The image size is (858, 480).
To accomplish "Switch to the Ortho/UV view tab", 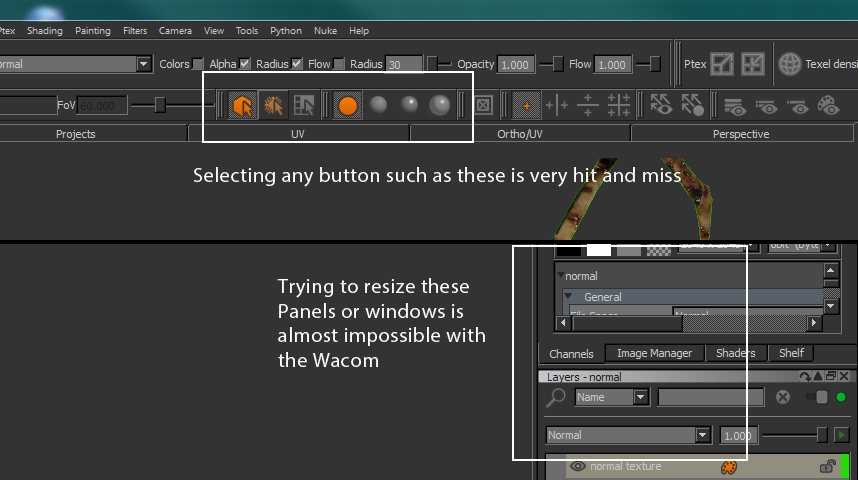I will pyautogui.click(x=520, y=134).
